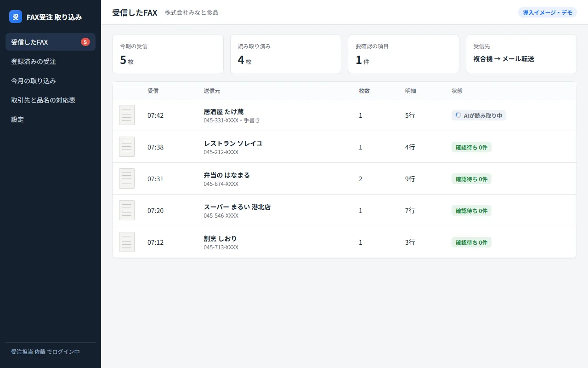Click the 導入イメージ・デモ badge
The height and width of the screenshot is (368, 588).
pos(548,12)
